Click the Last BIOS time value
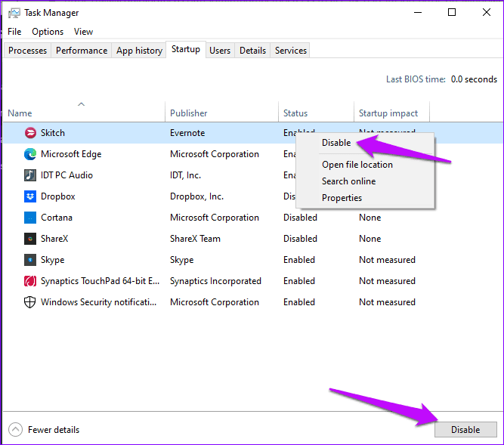 click(x=474, y=79)
